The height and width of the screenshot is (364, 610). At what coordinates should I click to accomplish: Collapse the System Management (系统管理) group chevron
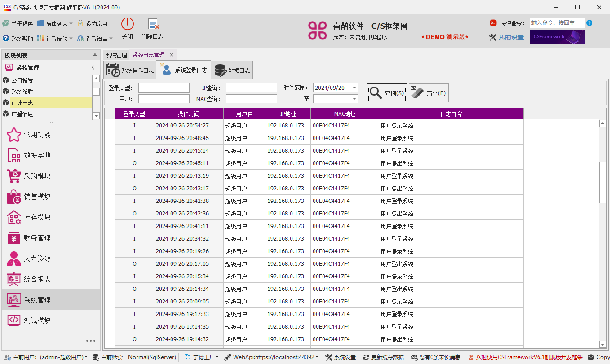(93, 68)
